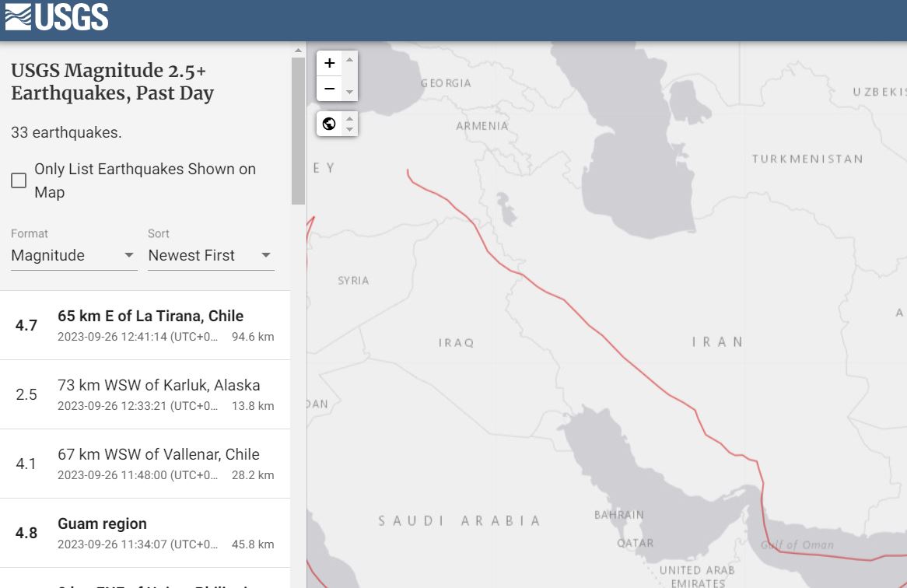Click sidebar scrollbar up arrow
The height and width of the screenshot is (588, 907).
pos(298,51)
